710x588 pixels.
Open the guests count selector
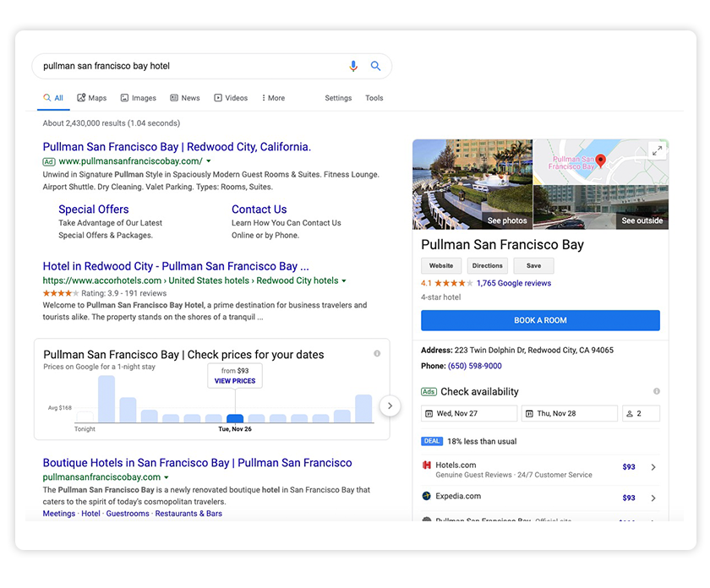641,413
